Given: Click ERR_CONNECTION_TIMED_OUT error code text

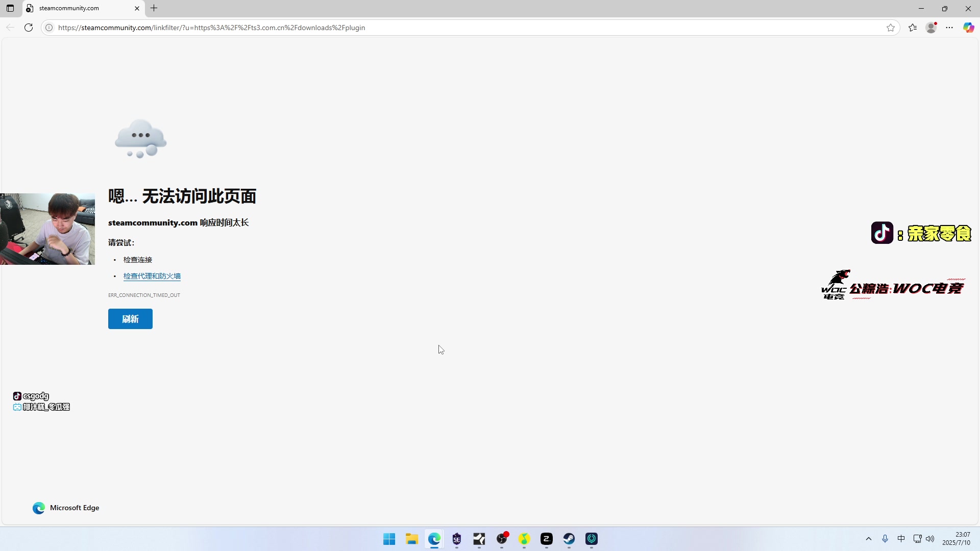Looking at the screenshot, I should click(144, 295).
